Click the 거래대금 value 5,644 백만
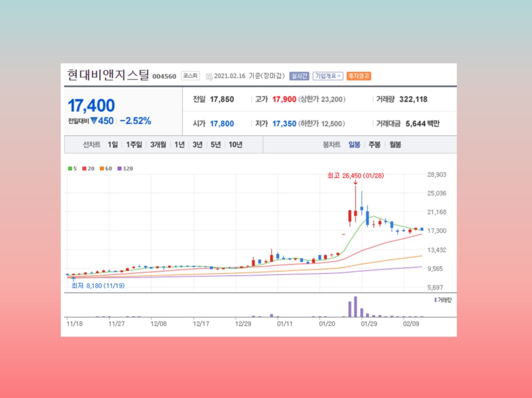 [422, 124]
